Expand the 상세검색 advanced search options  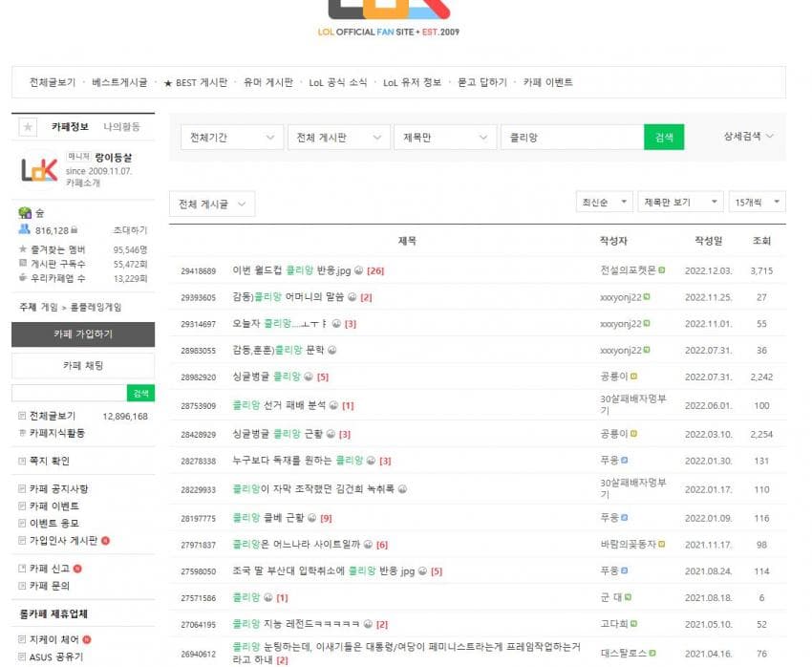coord(748,137)
